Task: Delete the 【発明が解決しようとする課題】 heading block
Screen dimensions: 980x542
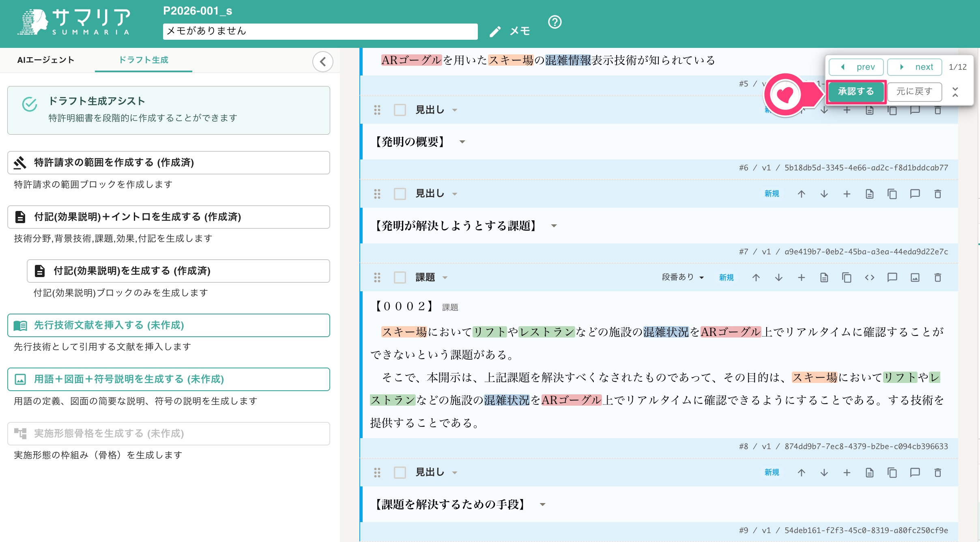Action: (x=938, y=194)
